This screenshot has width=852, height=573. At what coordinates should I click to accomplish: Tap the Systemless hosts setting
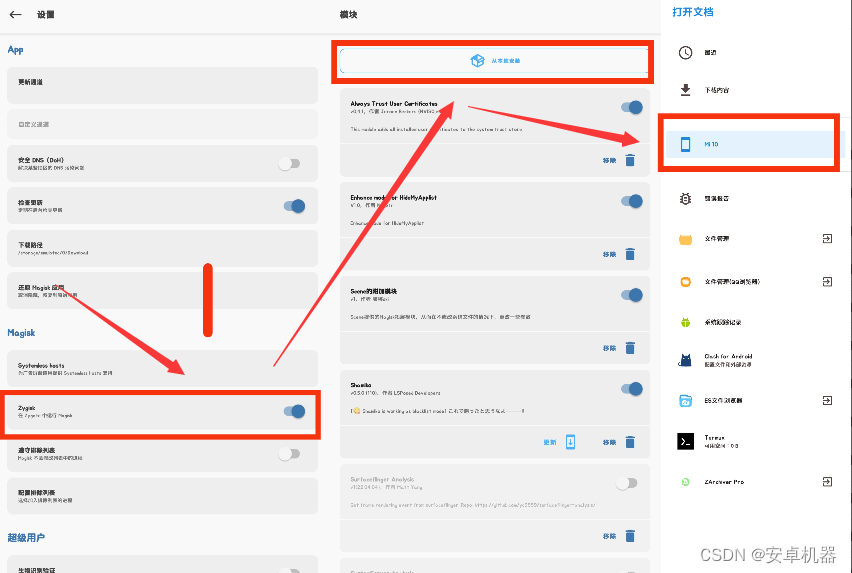click(x=162, y=369)
